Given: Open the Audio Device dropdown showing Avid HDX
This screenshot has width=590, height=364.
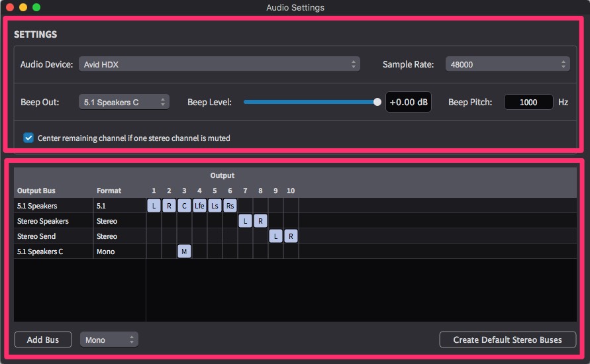Looking at the screenshot, I should tap(219, 64).
